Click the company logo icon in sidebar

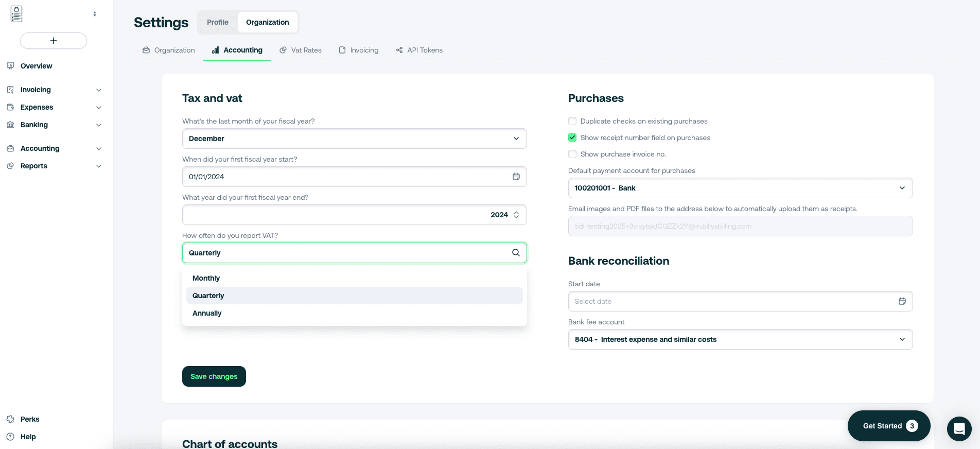tap(16, 14)
